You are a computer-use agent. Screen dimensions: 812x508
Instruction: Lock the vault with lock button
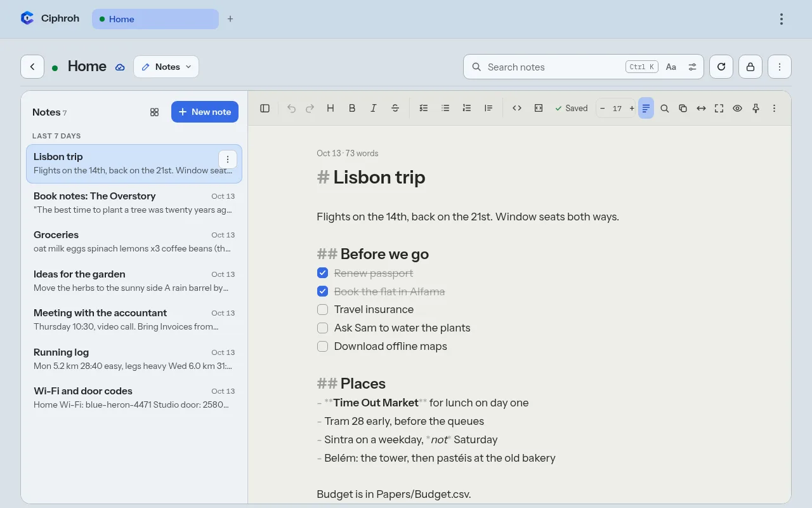point(750,67)
